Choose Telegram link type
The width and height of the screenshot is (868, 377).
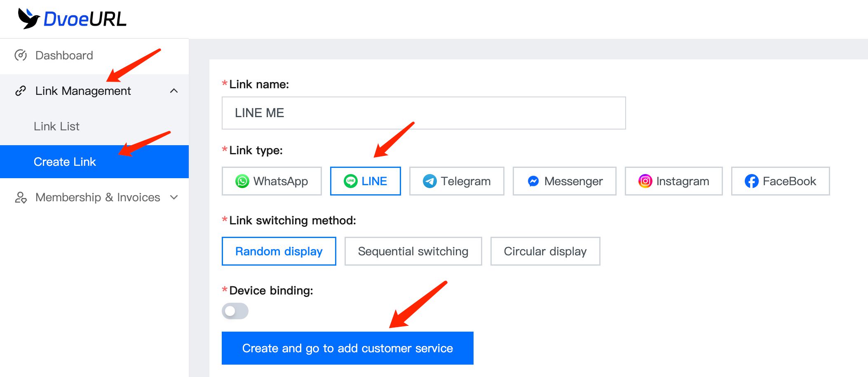pos(457,181)
